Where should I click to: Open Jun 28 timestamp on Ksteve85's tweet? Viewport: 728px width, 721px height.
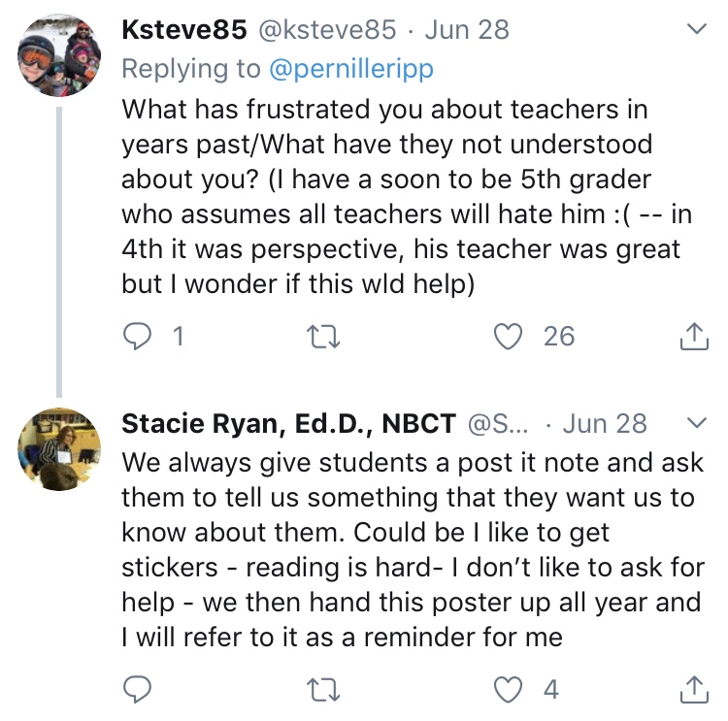pos(466,29)
